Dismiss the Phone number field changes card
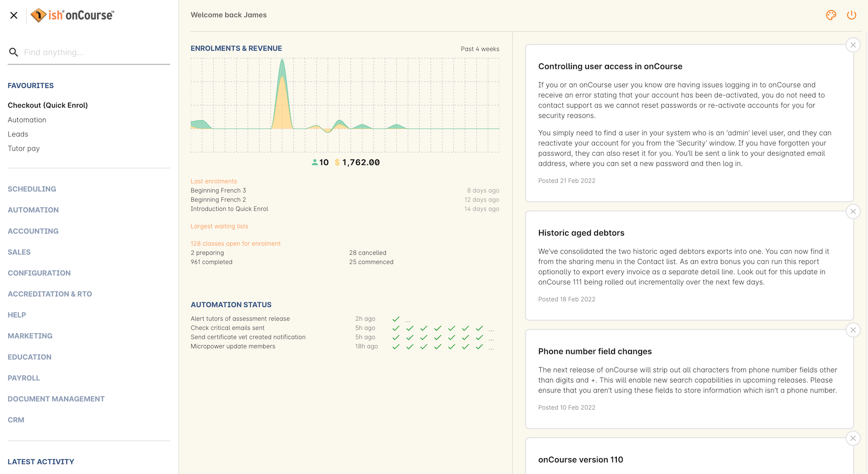 point(853,330)
